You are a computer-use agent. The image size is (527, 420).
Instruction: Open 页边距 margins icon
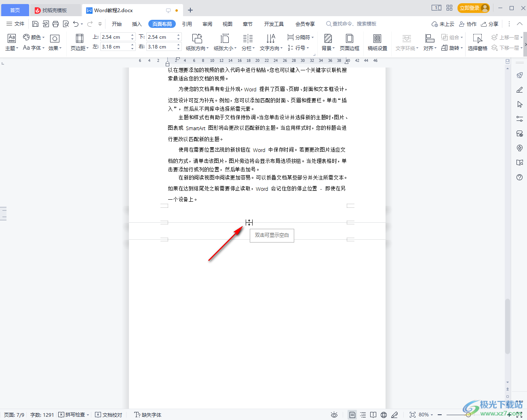pos(80,42)
